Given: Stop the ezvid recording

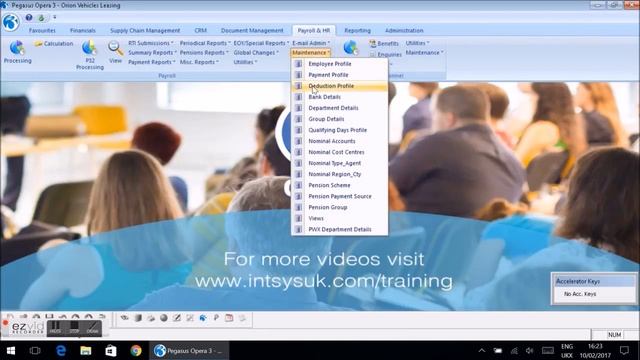Looking at the screenshot, I should pyautogui.click(x=74, y=328).
